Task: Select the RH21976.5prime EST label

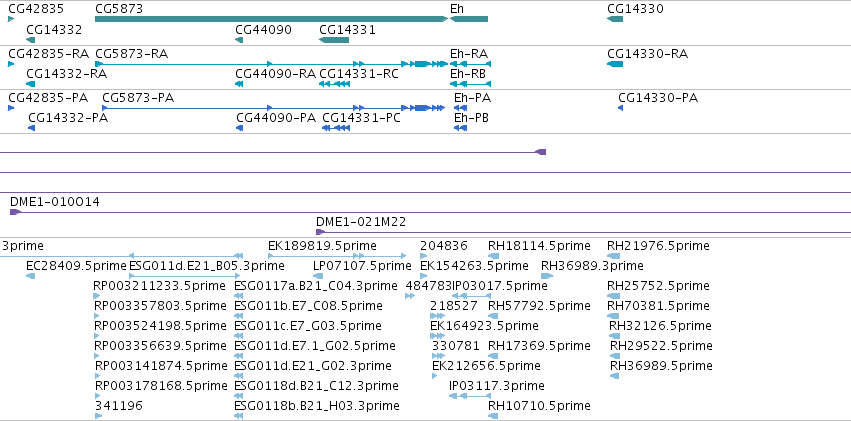Action: (x=658, y=246)
